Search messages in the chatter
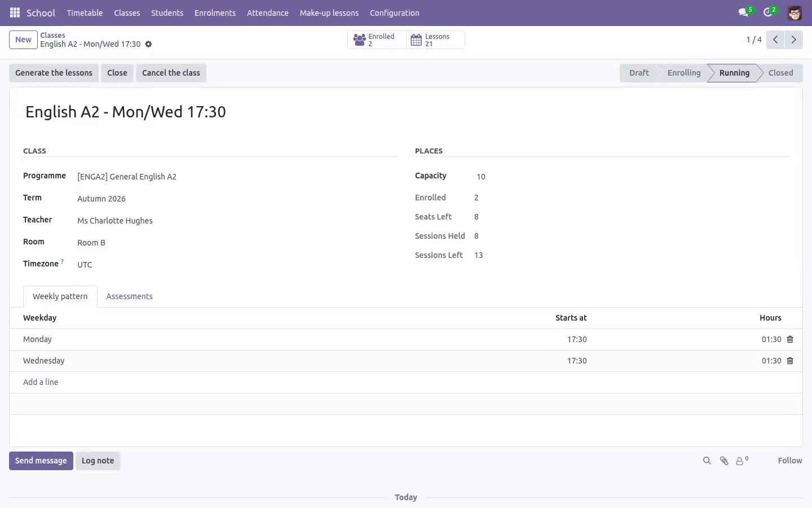Screen dimensions: 812x508 click(x=707, y=461)
